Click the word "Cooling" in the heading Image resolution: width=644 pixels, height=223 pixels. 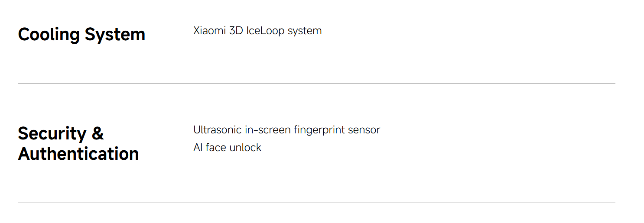(x=49, y=35)
